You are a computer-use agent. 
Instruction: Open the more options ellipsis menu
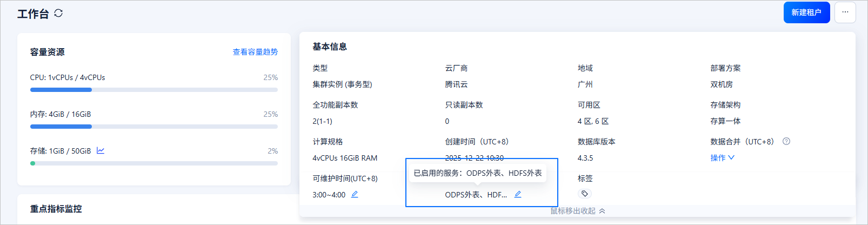(x=845, y=12)
